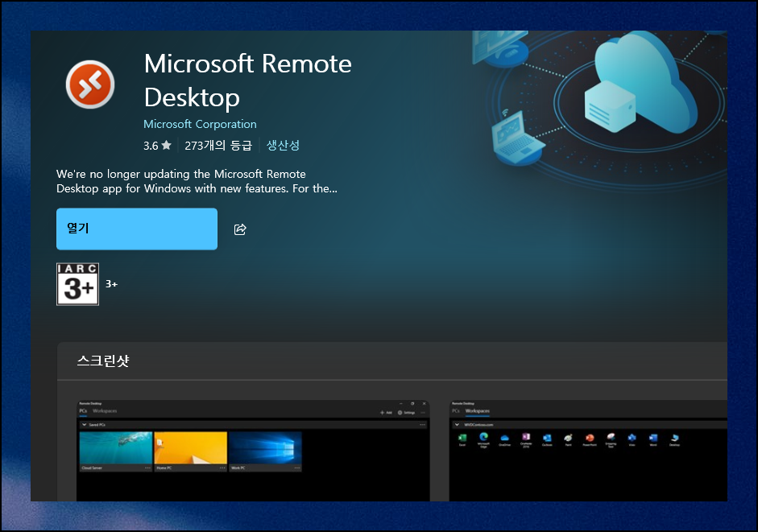The height and width of the screenshot is (532, 758).
Task: Click the share icon beside 열기
Action: click(x=240, y=229)
